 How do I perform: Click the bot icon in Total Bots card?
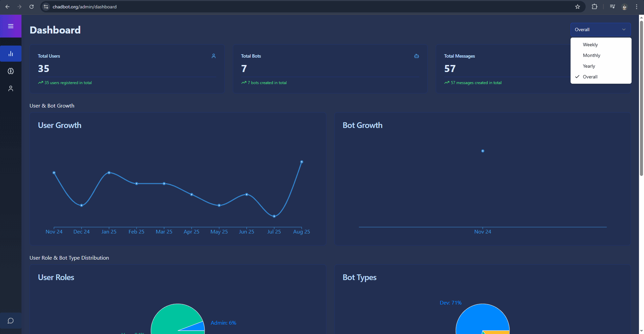(417, 56)
